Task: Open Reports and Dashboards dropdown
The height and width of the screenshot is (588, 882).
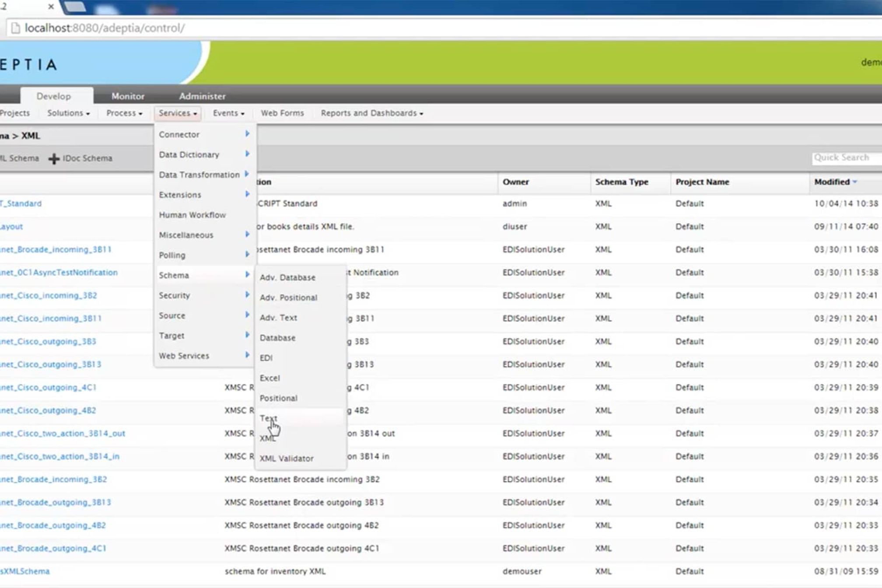Action: tap(372, 113)
